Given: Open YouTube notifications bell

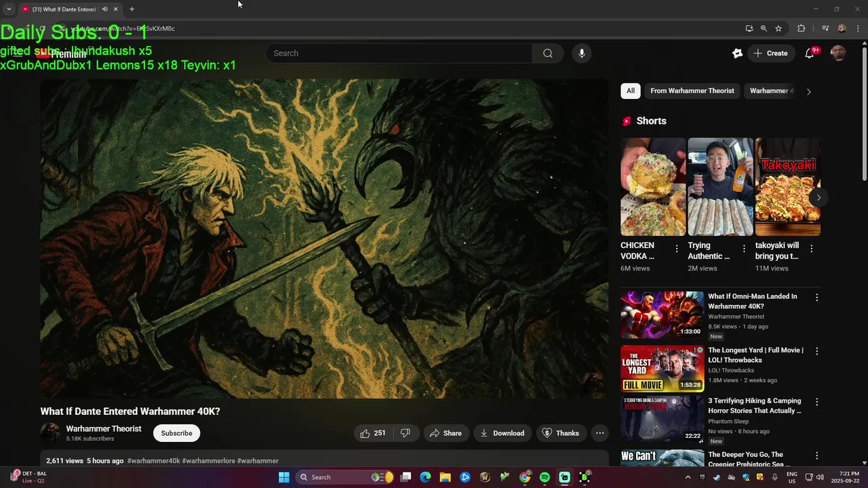Looking at the screenshot, I should click(x=810, y=54).
